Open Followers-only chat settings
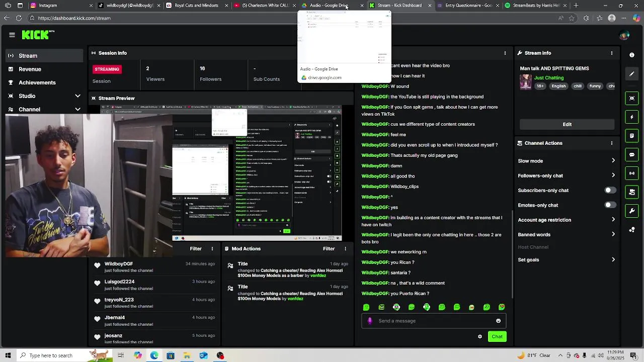 (x=567, y=175)
